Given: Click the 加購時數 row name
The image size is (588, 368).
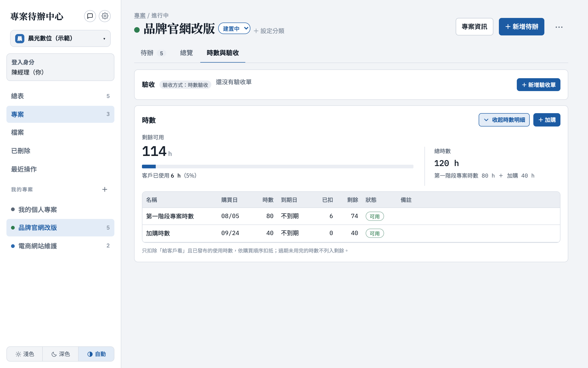Looking at the screenshot, I should [158, 233].
